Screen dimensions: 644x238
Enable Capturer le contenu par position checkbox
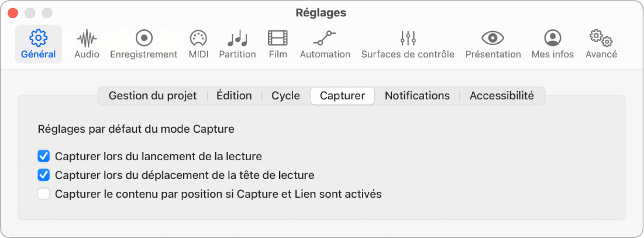[x=43, y=194]
